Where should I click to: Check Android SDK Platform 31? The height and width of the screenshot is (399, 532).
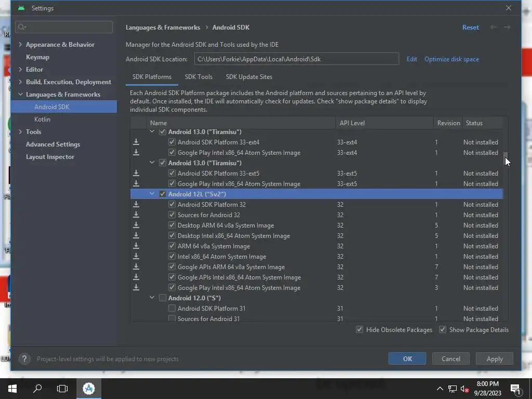(x=171, y=309)
